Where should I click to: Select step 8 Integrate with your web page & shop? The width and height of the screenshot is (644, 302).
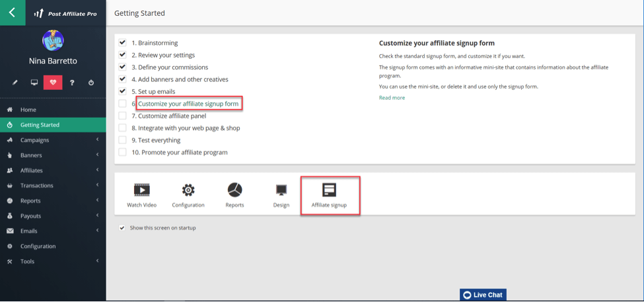186,128
